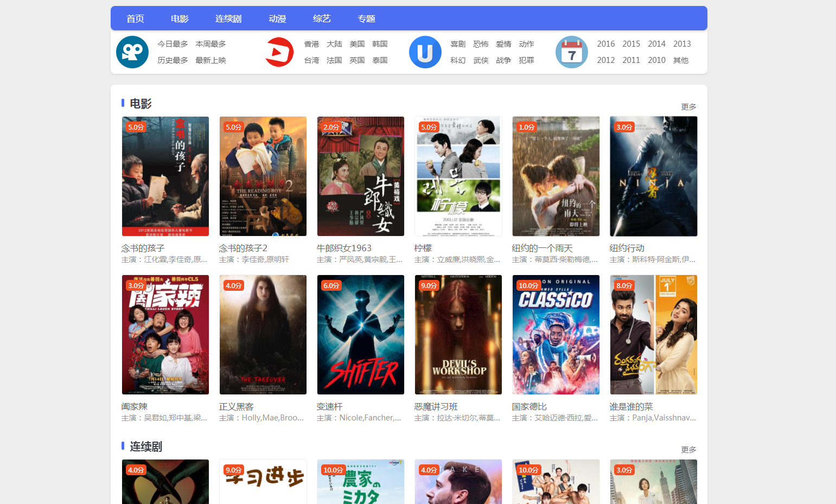Open the Devil's Workshop poster
836x504 pixels.
click(x=458, y=335)
